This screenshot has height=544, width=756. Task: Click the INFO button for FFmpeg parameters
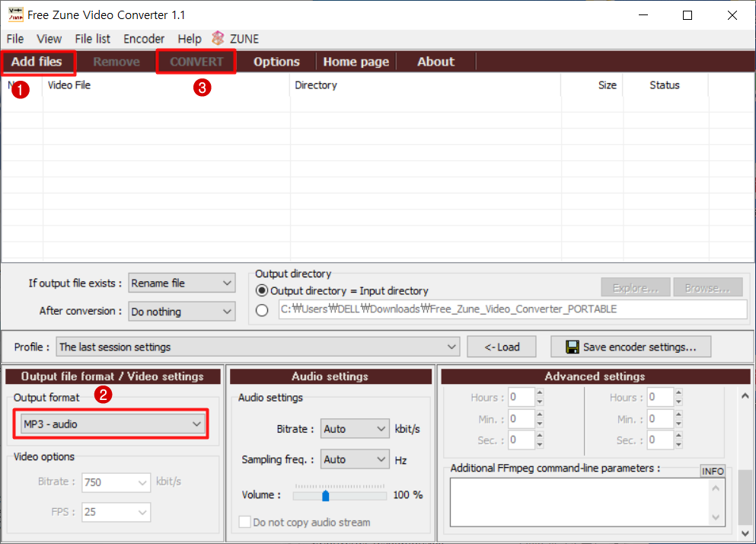(713, 471)
